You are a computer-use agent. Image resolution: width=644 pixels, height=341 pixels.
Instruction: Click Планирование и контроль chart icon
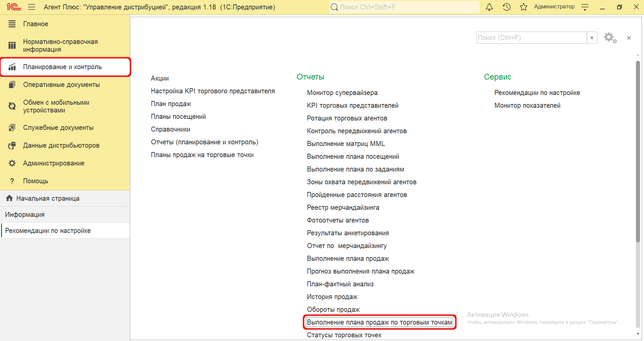pos(12,67)
